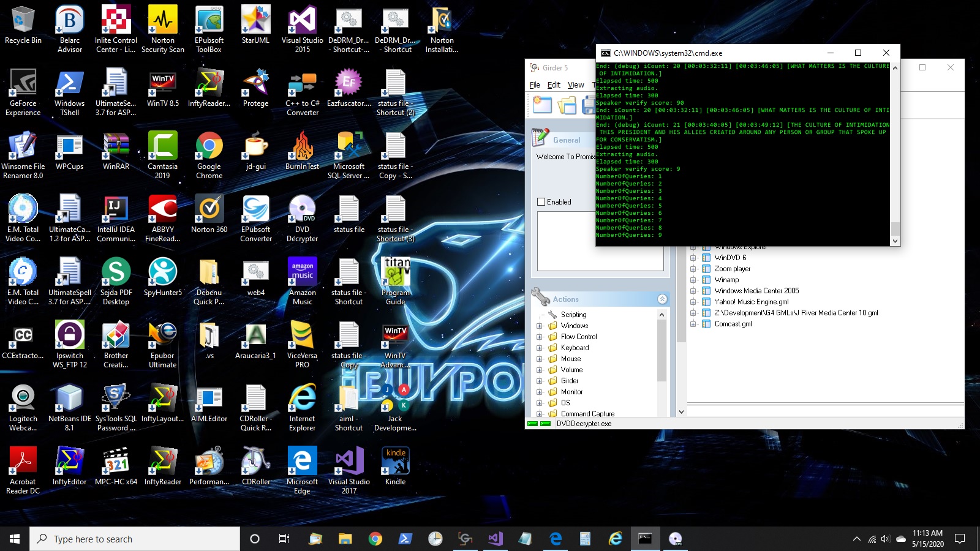Open Task View from taskbar

tap(284, 539)
